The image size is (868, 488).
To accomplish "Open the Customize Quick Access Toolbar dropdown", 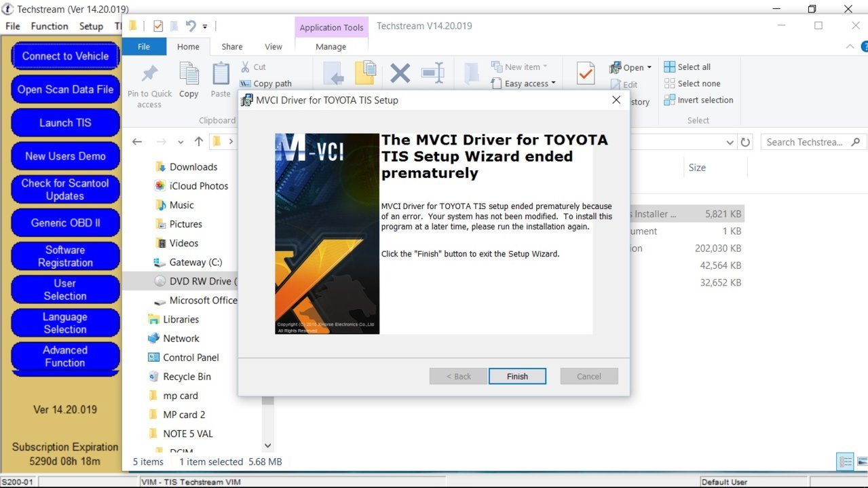I will tap(205, 26).
